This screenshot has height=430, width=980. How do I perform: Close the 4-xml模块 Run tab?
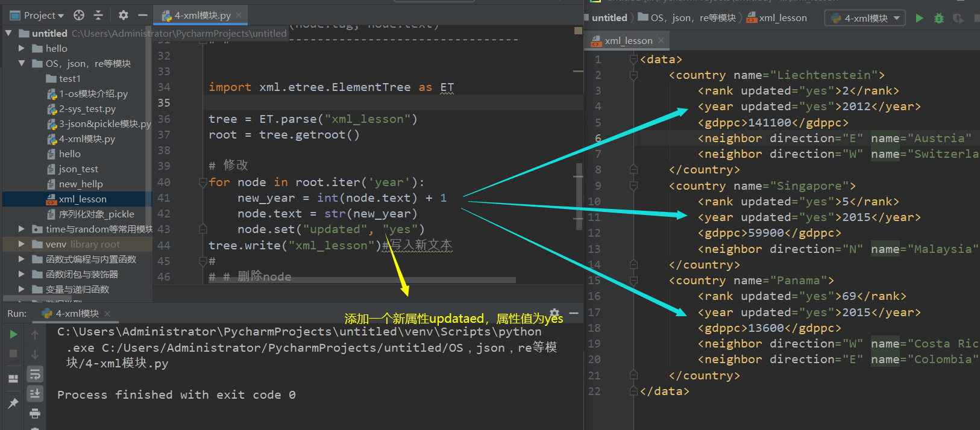(107, 314)
